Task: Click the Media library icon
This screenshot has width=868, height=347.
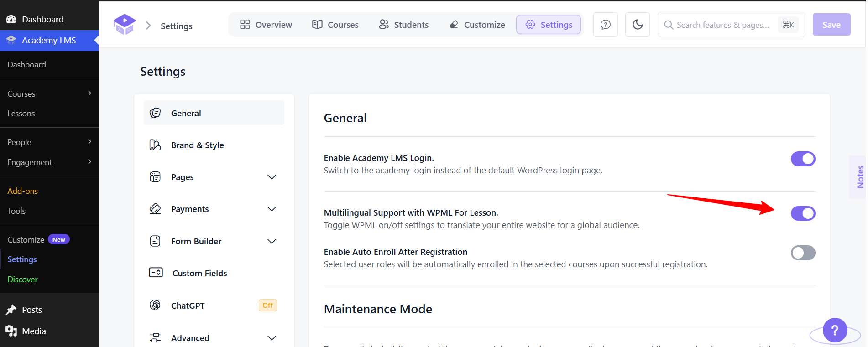Action: point(11,331)
